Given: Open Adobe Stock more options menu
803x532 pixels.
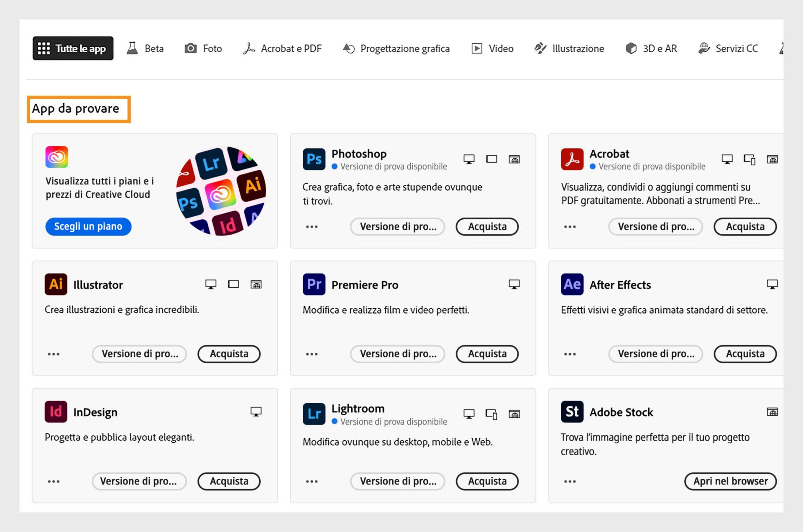Looking at the screenshot, I should click(x=570, y=481).
